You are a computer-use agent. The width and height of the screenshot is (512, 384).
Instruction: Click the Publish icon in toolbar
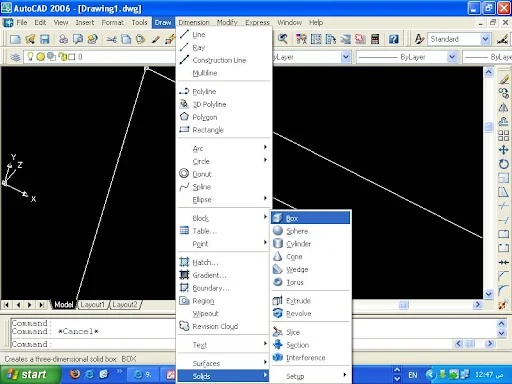tap(92, 39)
